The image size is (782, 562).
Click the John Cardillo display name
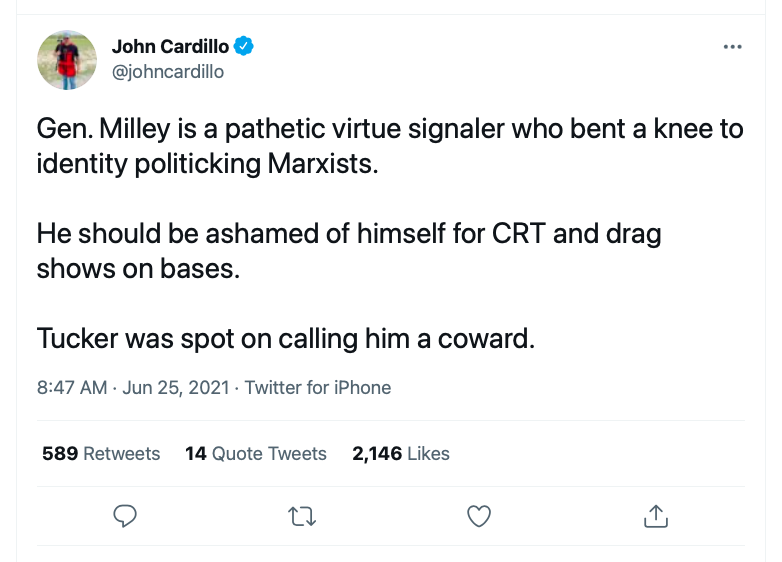[170, 46]
